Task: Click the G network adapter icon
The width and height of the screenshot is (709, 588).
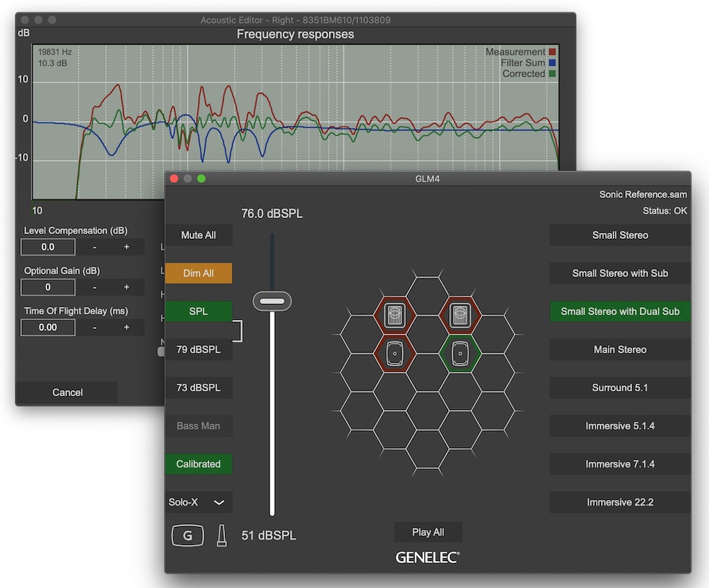Action: 188,535
